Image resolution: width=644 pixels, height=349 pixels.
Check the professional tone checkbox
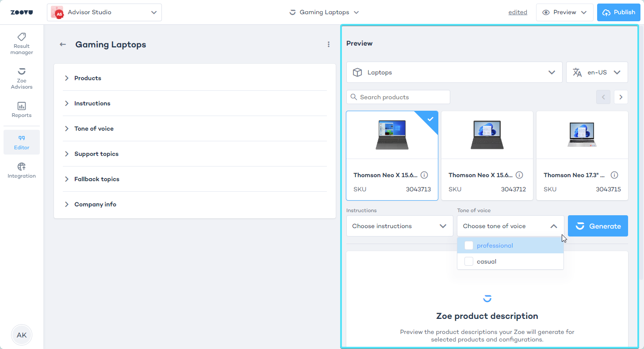[469, 245]
